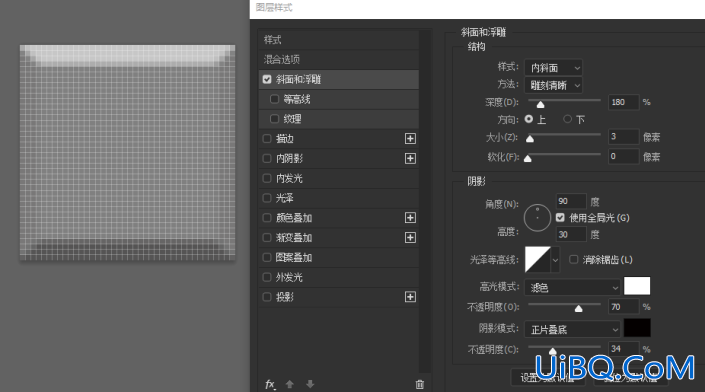Open 阴影模式 dropdown showing 正片叠底
This screenshot has width=705, height=392.
(572, 330)
